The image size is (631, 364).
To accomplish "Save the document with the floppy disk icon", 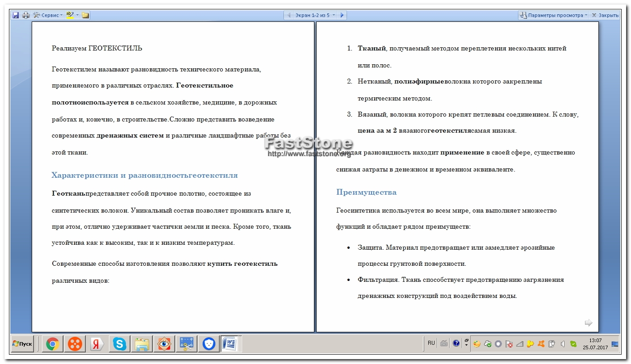I will pos(16,15).
